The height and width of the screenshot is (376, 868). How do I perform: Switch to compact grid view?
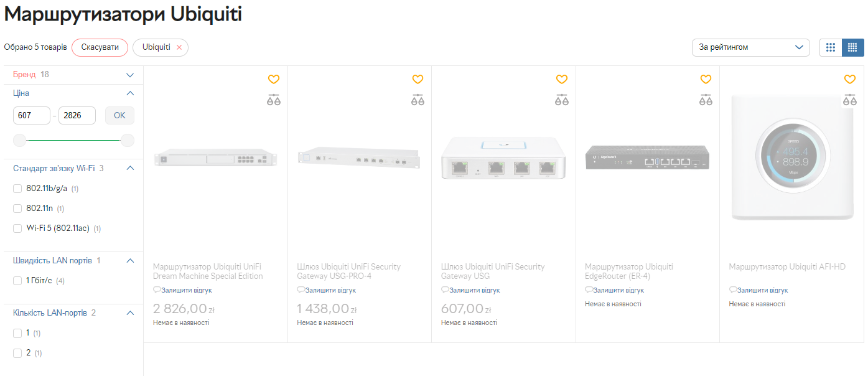coord(852,47)
